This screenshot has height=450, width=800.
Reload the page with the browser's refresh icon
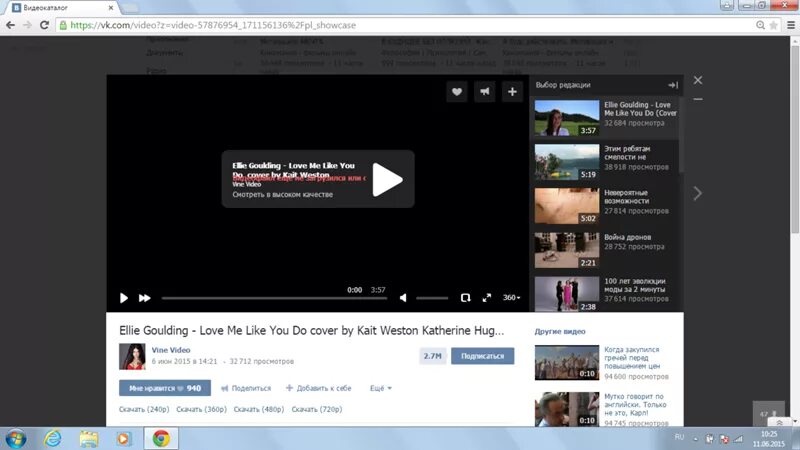click(x=44, y=25)
